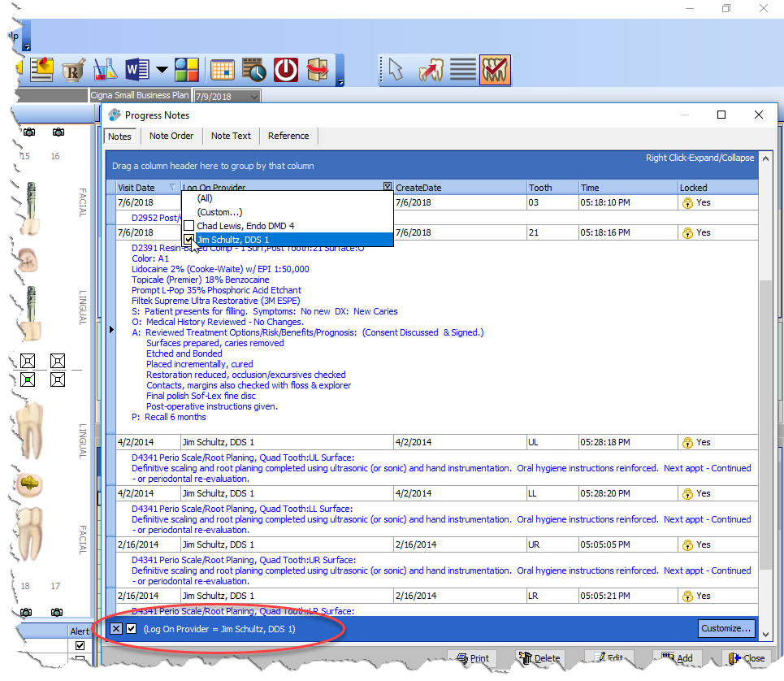
Task: Click the Customize... button
Action: (x=726, y=629)
